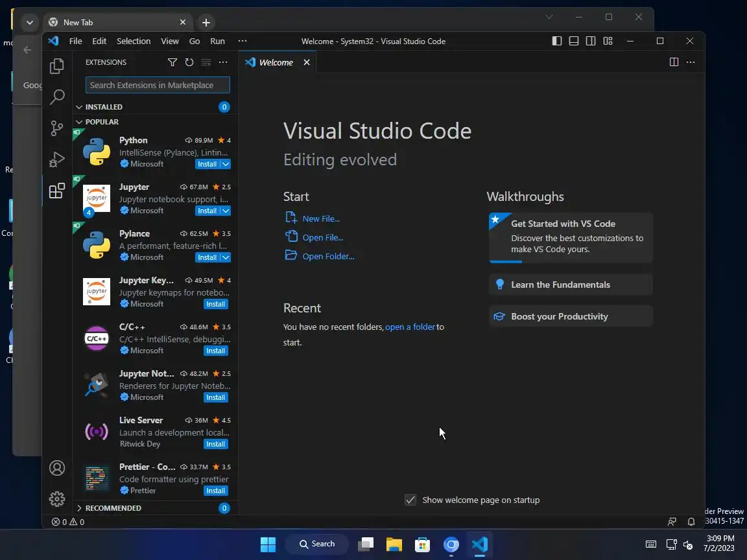The width and height of the screenshot is (747, 560).
Task: Open the Selection menu
Action: point(134,41)
